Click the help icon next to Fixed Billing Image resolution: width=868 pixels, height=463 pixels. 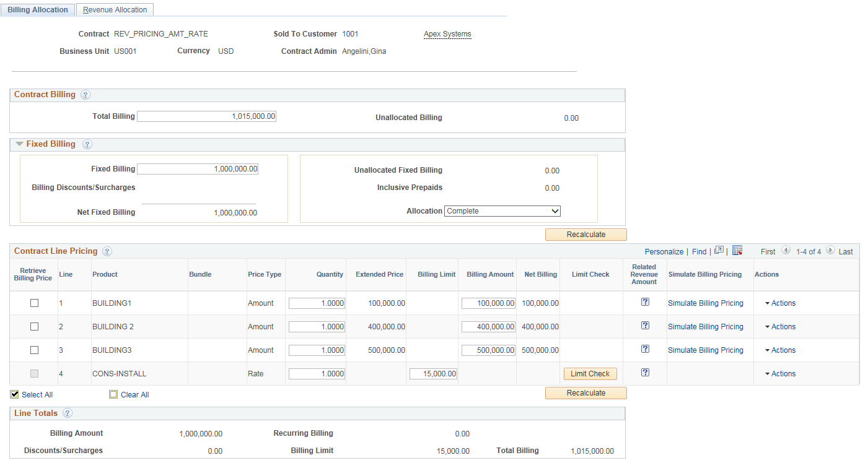pos(87,144)
